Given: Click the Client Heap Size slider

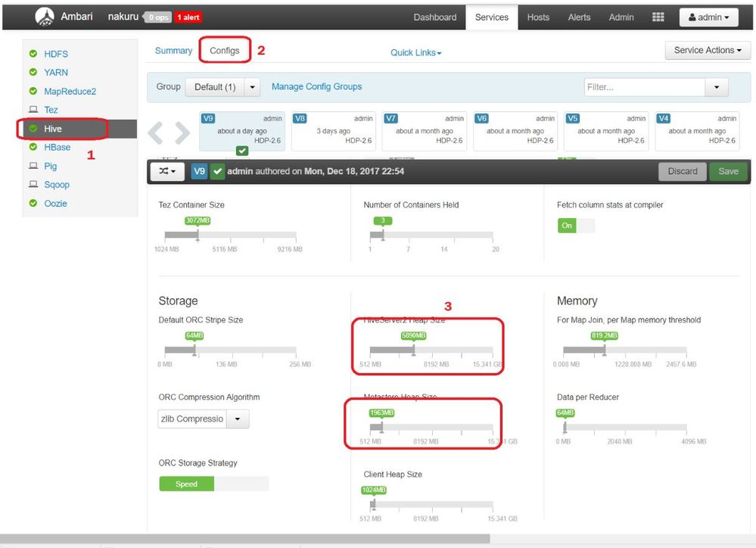Looking at the screenshot, I should [x=431, y=504].
